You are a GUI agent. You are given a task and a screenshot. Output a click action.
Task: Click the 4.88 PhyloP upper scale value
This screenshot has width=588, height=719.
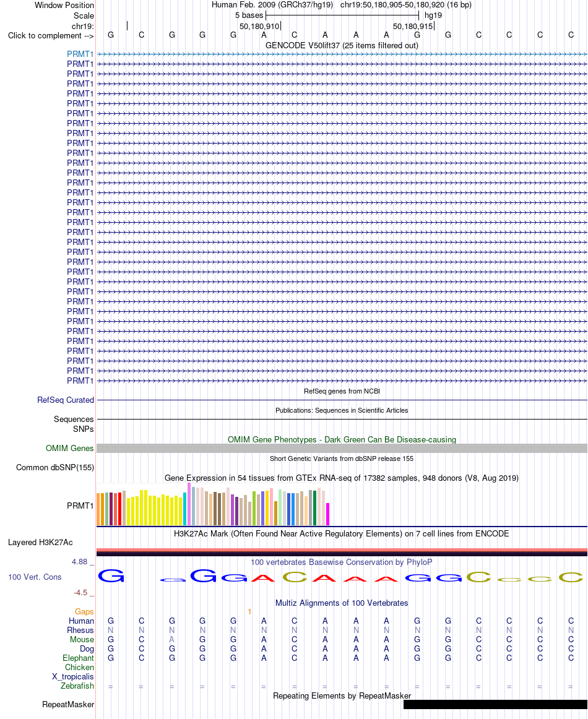(79, 562)
